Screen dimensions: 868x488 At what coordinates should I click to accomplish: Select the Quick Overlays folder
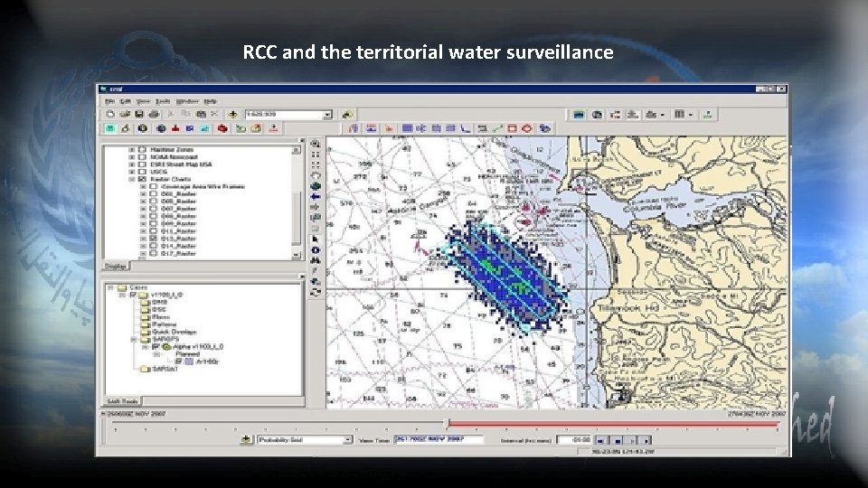tap(175, 332)
